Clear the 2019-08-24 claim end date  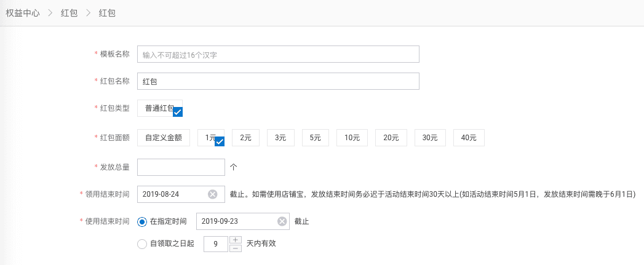pyautogui.click(x=212, y=194)
